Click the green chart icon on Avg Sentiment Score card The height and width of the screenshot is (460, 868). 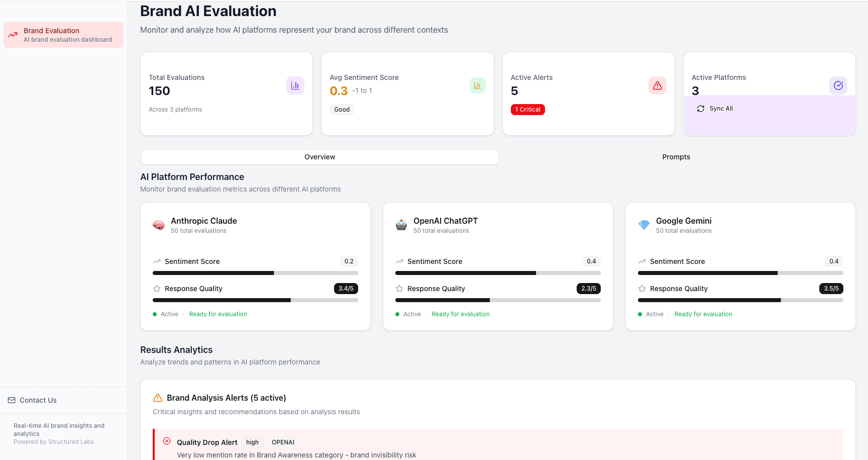tap(477, 85)
